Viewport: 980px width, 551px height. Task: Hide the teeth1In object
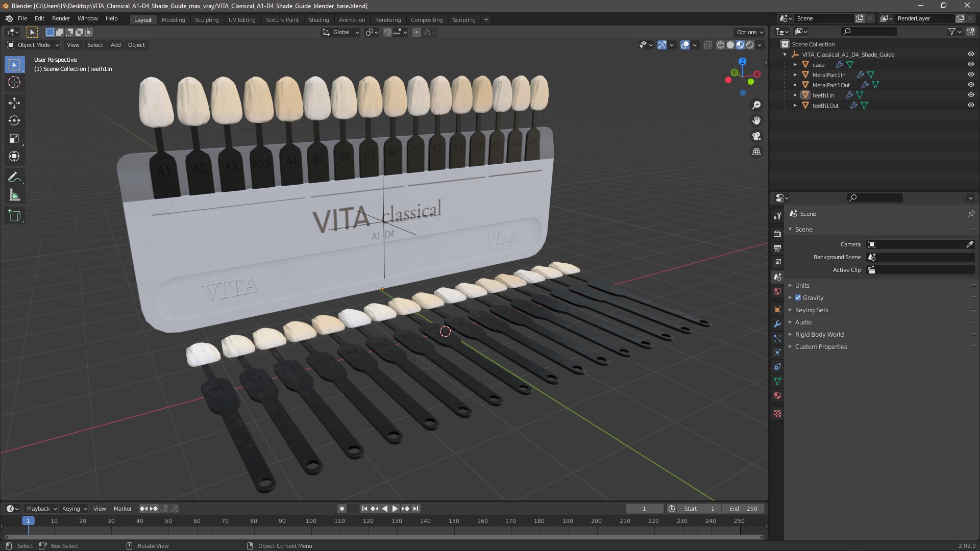[971, 95]
